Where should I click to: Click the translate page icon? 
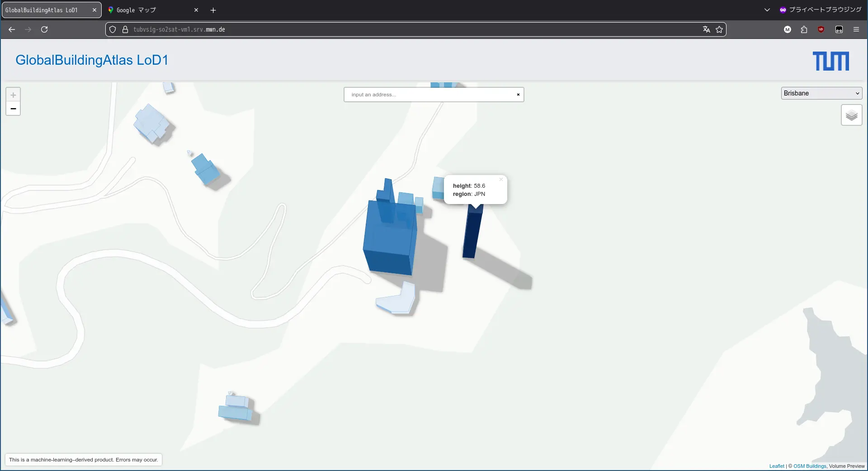(706, 29)
